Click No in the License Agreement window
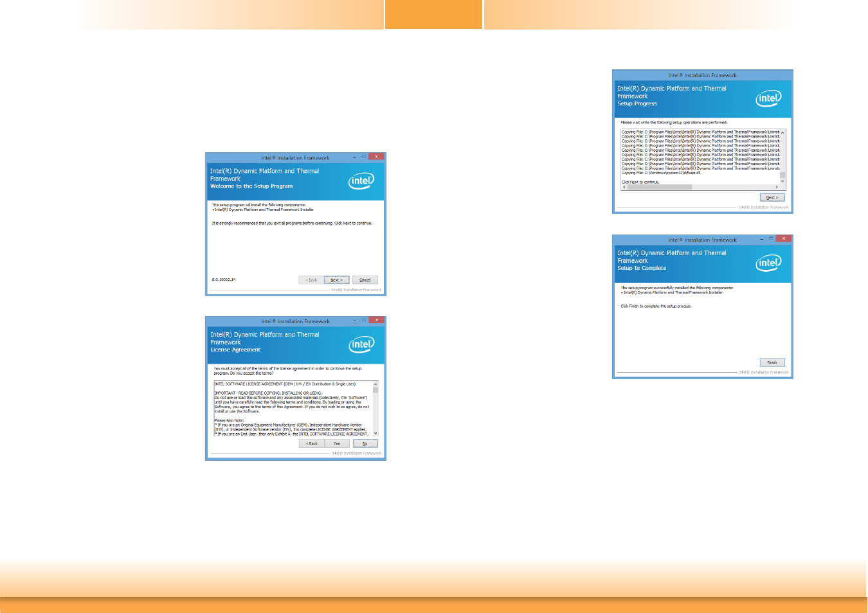The width and height of the screenshot is (868, 613). point(365,443)
